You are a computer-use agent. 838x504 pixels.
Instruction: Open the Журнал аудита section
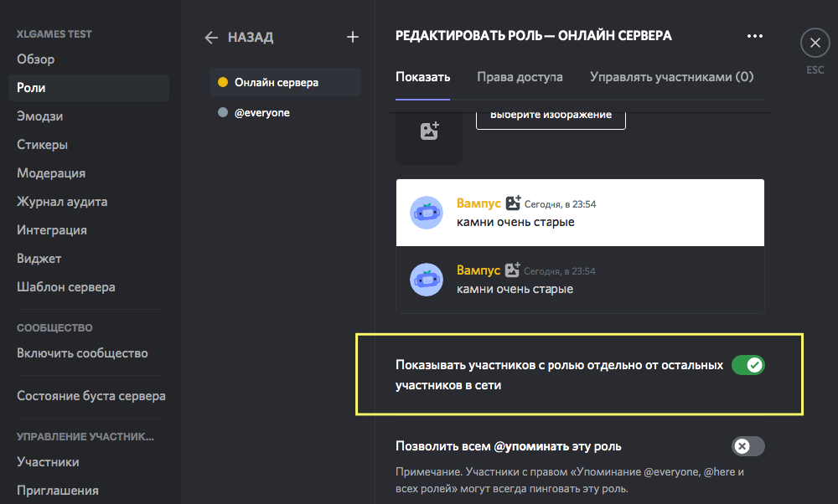[x=55, y=202]
